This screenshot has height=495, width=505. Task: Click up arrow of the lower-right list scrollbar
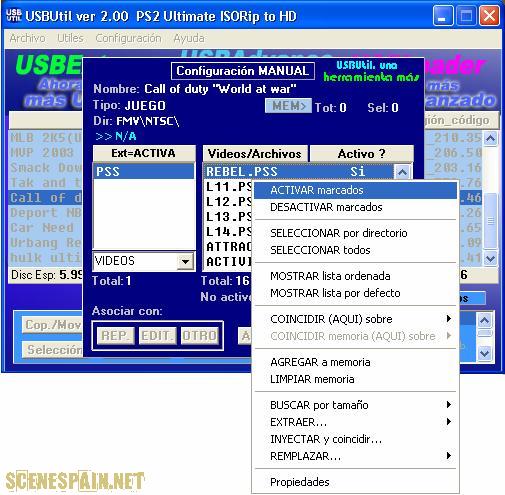coord(484,320)
